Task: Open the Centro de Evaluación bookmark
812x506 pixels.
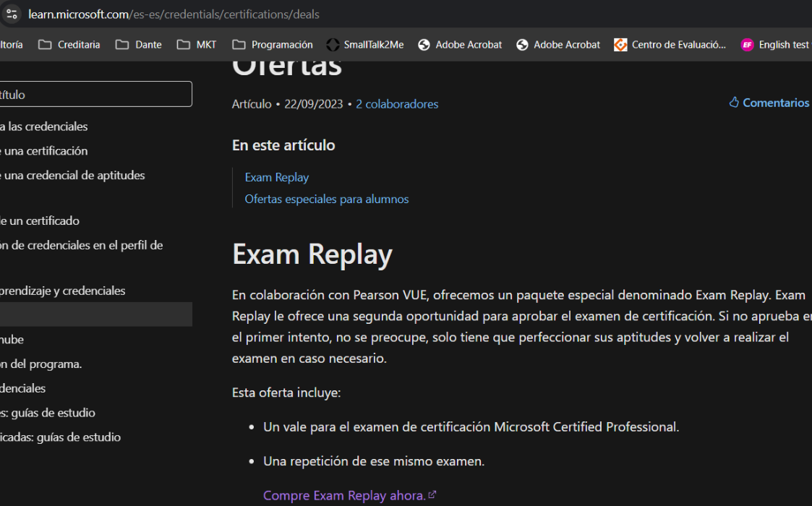Action: (x=670, y=45)
